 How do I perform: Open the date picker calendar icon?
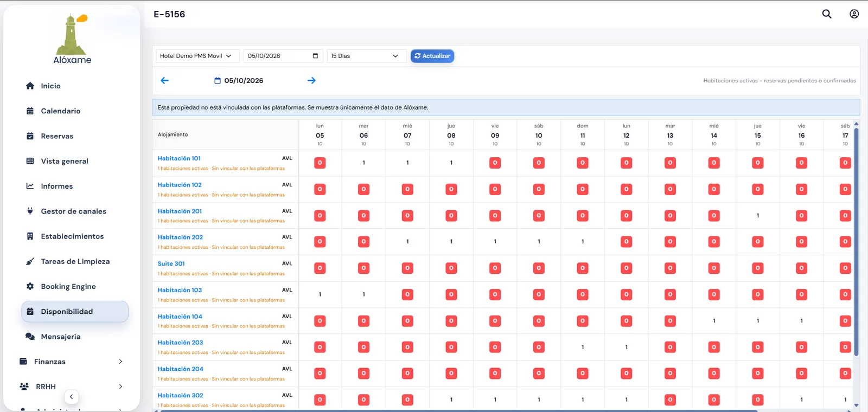(x=315, y=56)
